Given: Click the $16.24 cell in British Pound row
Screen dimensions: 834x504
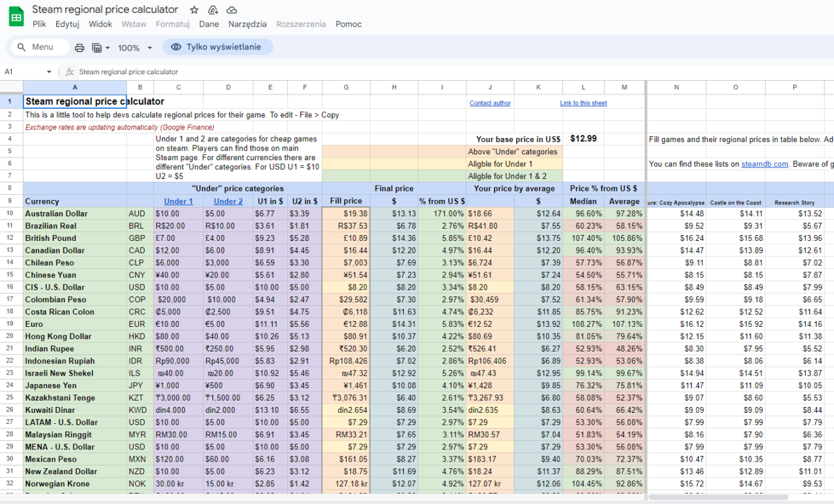Looking at the screenshot, I should [676, 238].
